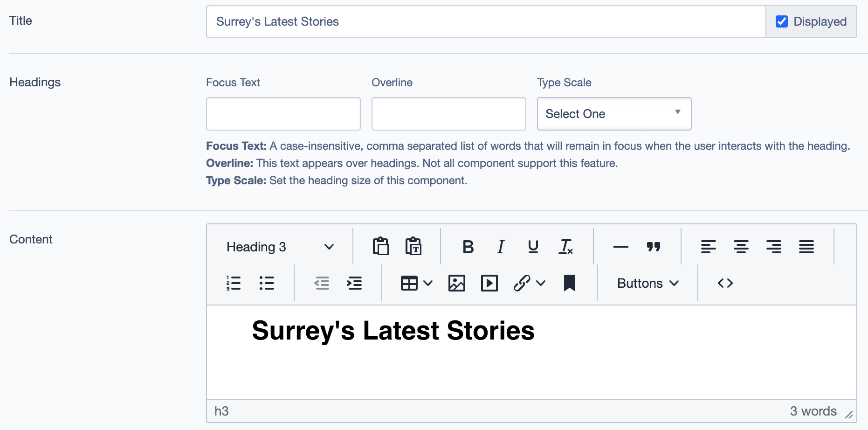The width and height of the screenshot is (868, 430).
Task: Apply italic formatting
Action: point(501,247)
